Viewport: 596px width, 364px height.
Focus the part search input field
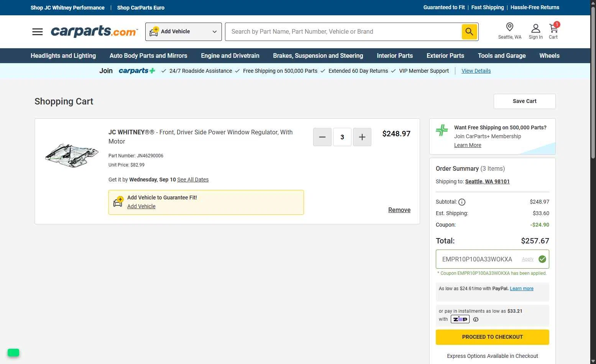tap(343, 32)
